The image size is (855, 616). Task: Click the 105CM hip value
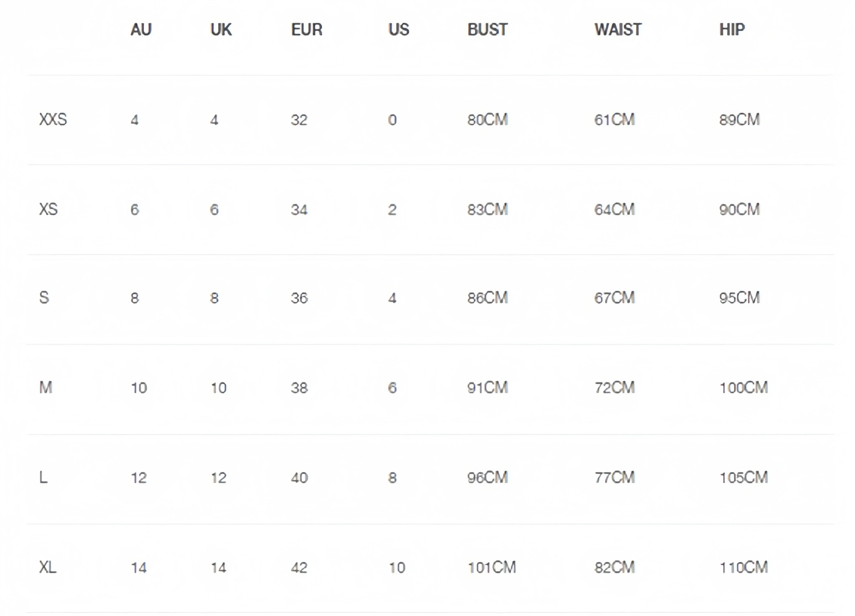[743, 478]
